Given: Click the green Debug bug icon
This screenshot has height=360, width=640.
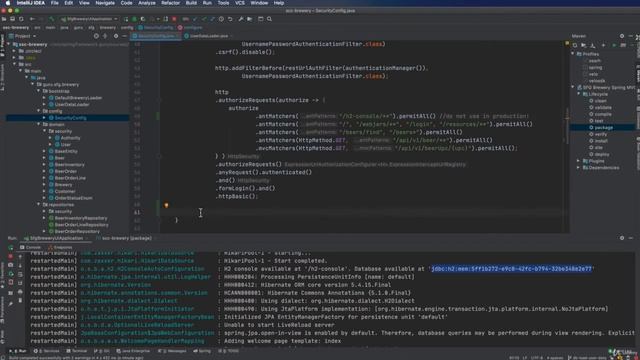Looking at the screenshot, I should tap(134, 19).
